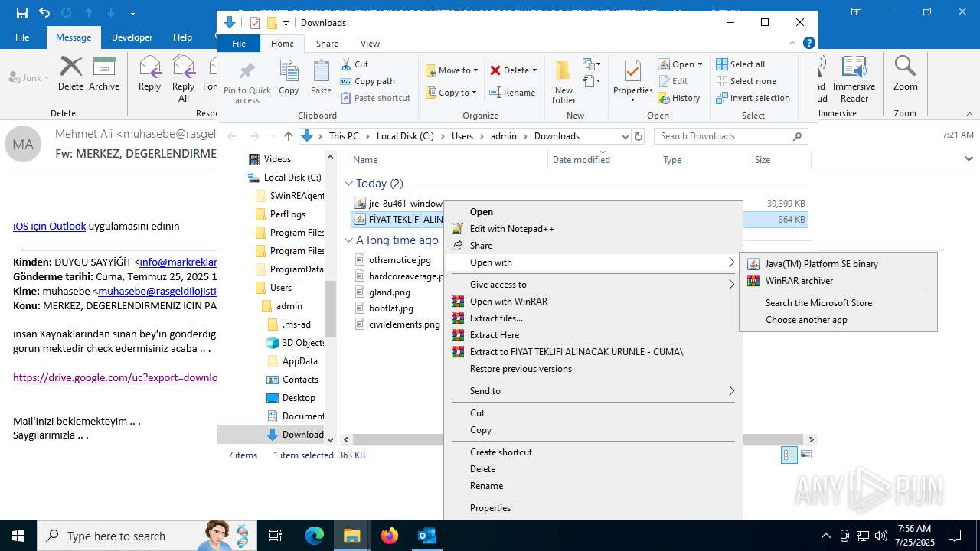Click the Up one level arrow

tap(288, 136)
